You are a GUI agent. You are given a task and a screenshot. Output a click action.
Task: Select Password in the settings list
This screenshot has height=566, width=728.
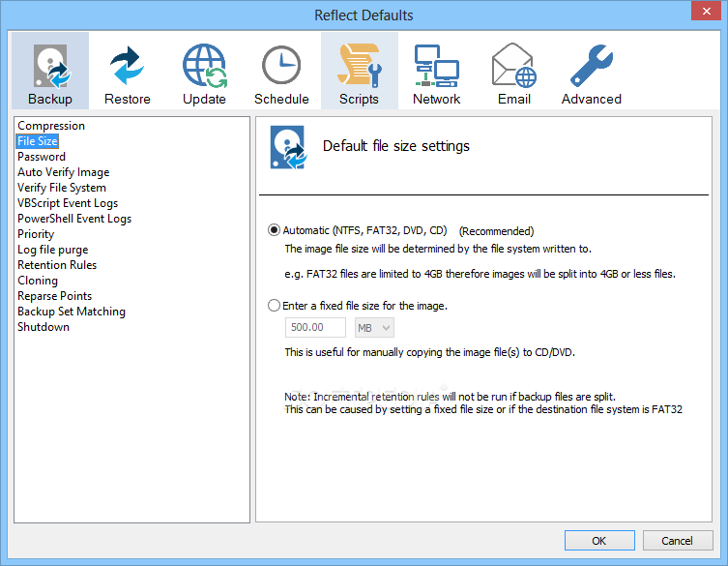[x=42, y=157]
